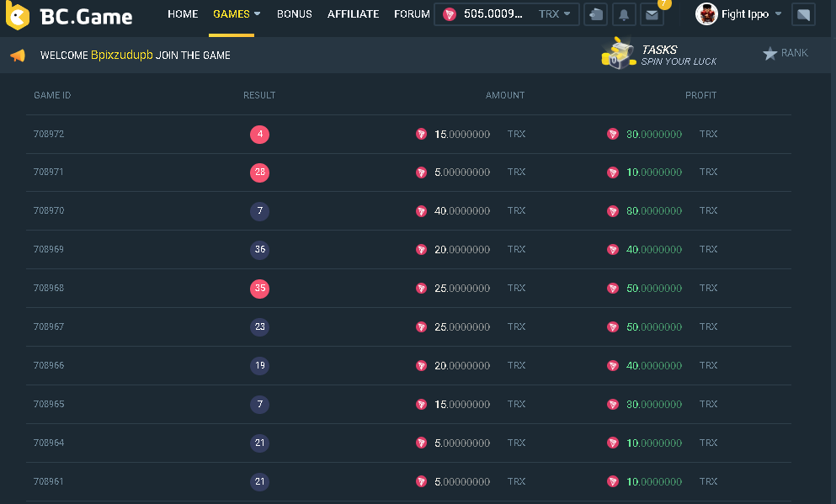Click the result badge 36
Viewport: 836px width, 504px height.
(259, 250)
